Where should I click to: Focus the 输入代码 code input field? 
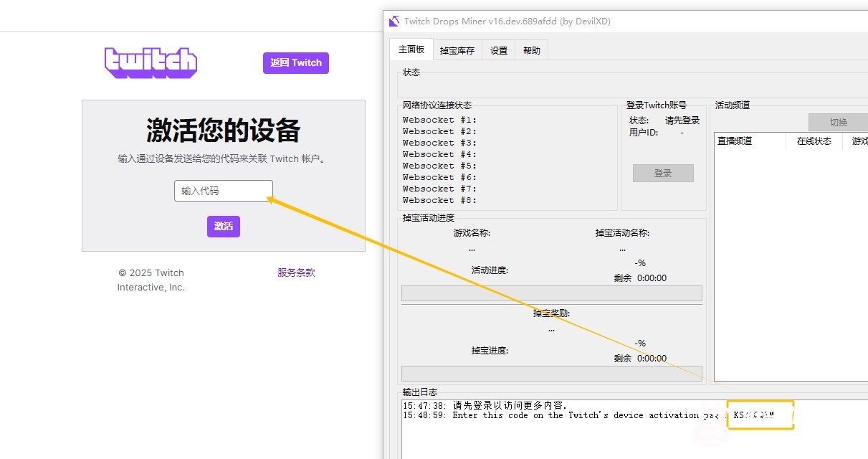224,191
